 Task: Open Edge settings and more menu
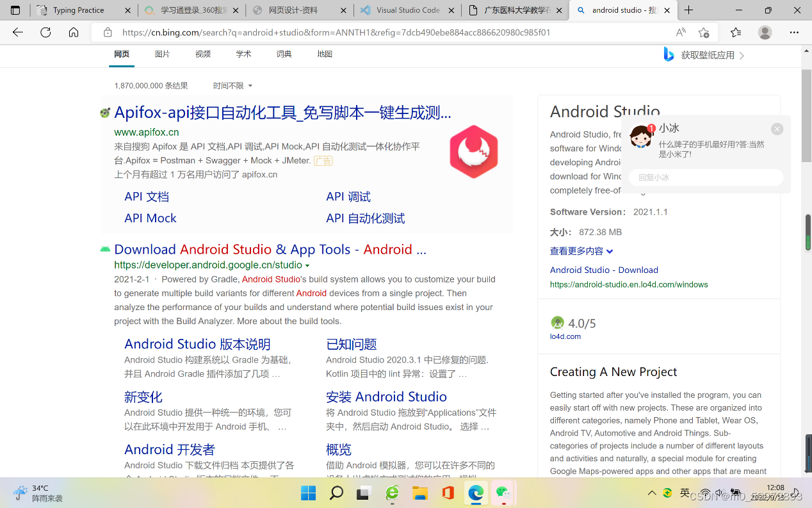(794, 33)
